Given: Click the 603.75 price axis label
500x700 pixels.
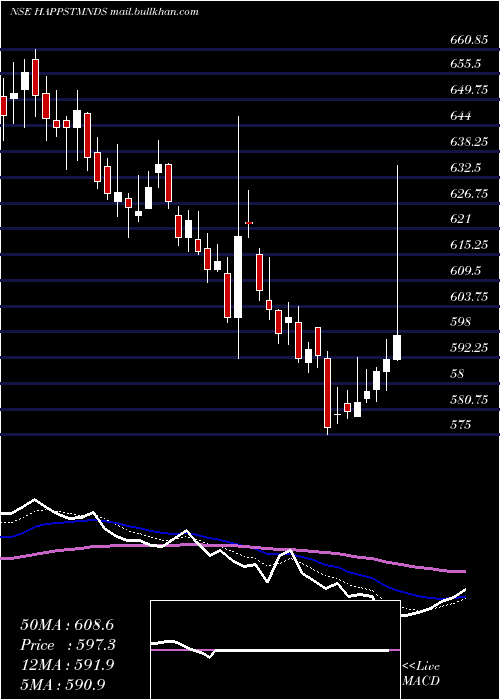Looking at the screenshot, I should pyautogui.click(x=468, y=296).
